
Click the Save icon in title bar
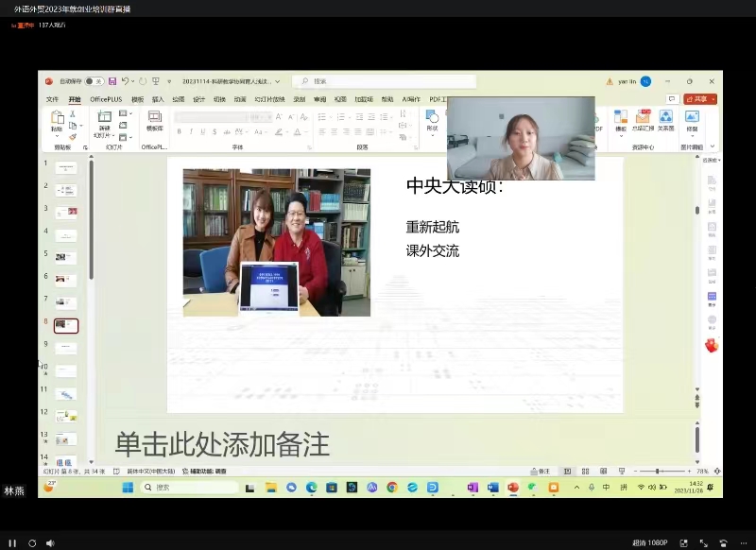point(112,81)
